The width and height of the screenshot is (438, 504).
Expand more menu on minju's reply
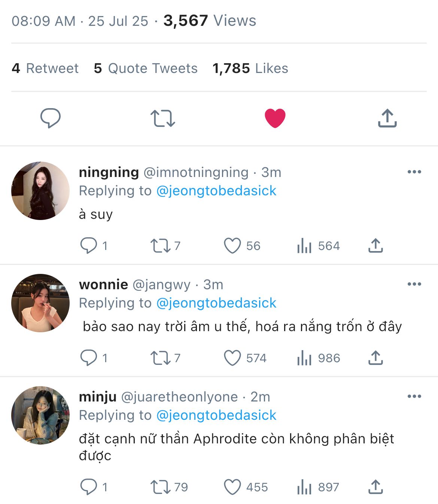[x=414, y=397]
